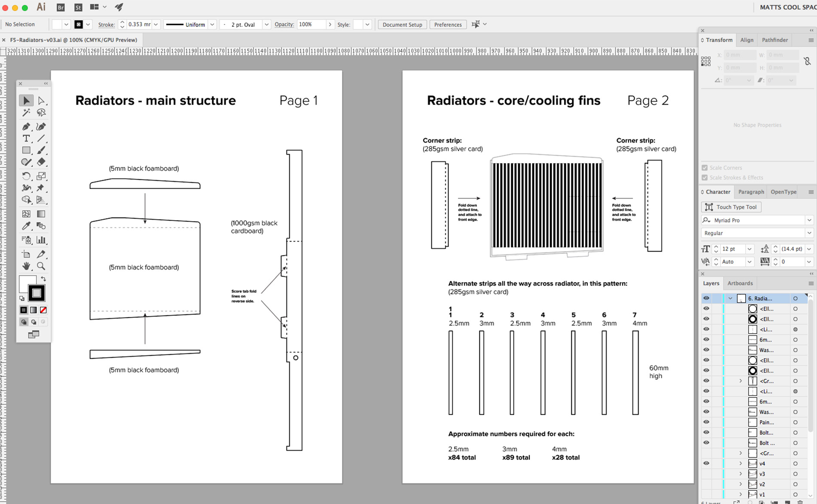Viewport: 817px width, 504px height.
Task: Grab the Hand tool
Action: 26,267
